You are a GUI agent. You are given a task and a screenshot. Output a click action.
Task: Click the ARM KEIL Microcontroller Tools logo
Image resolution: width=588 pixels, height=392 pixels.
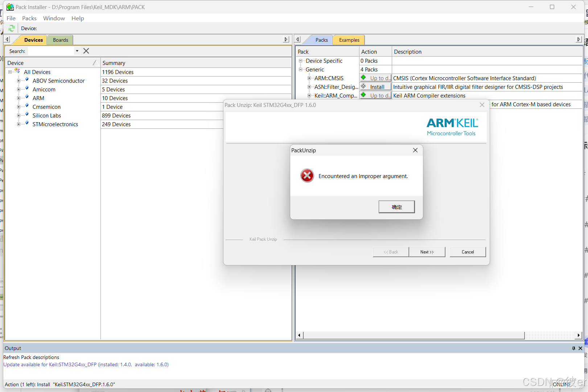452,127
